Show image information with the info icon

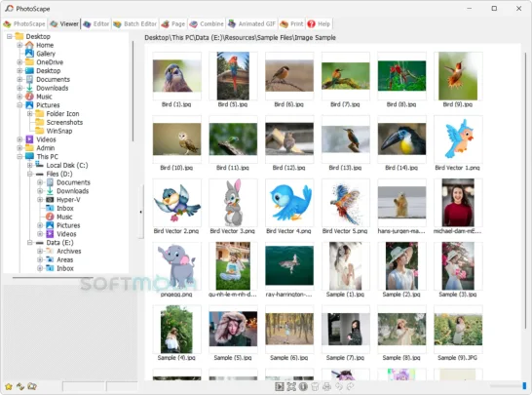[303, 386]
